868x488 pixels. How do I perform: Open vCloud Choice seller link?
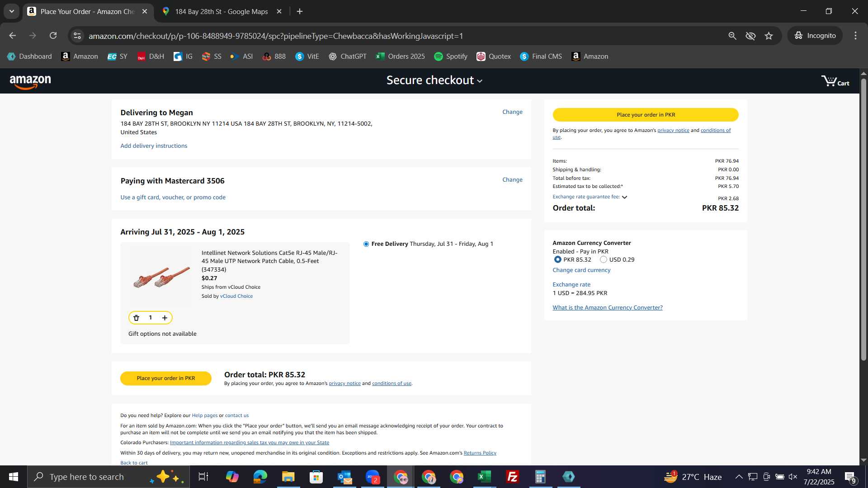236,296
